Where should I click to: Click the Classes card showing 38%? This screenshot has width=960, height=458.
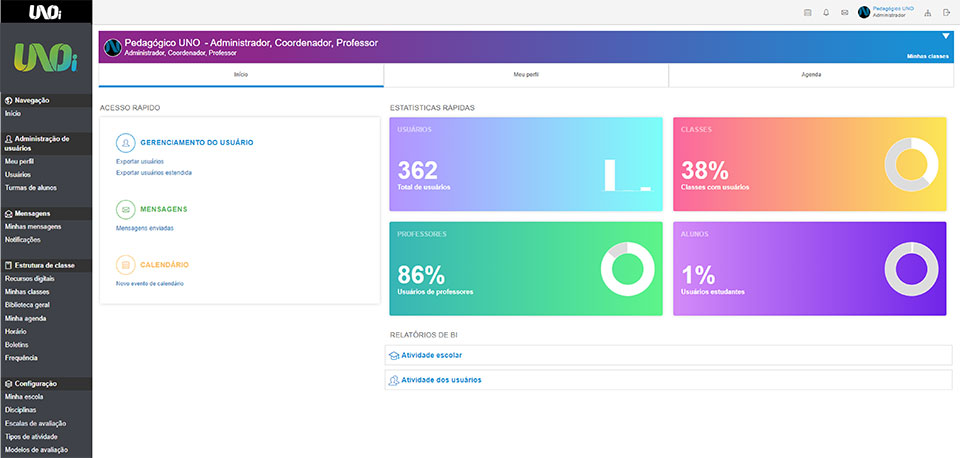(809, 164)
